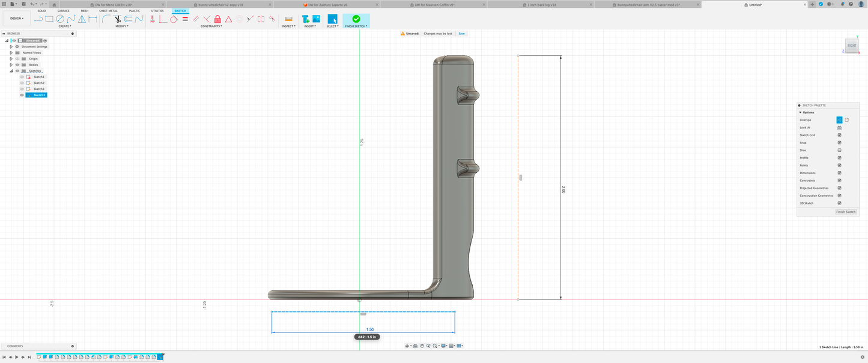Choose the Center Diameter Circle tool
868x363 pixels.
click(60, 19)
